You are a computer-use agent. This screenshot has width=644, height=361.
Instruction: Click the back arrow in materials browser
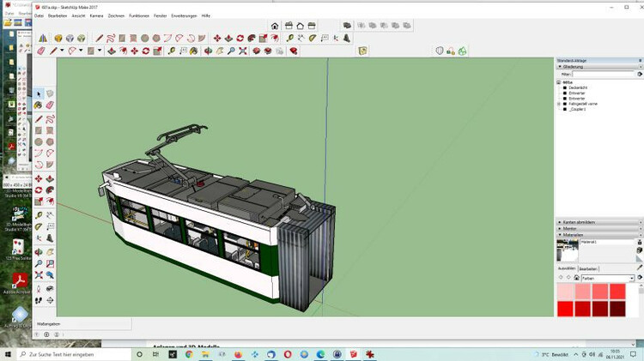click(561, 278)
